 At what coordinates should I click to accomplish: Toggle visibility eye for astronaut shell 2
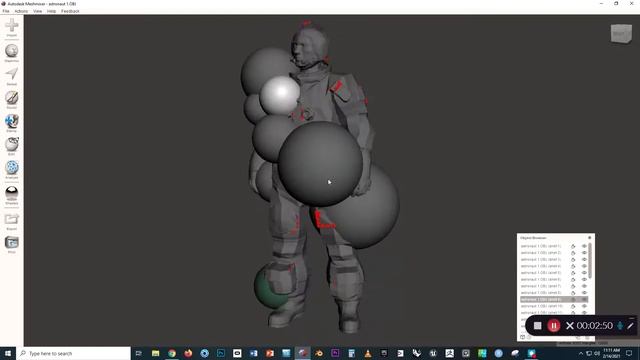584,253
